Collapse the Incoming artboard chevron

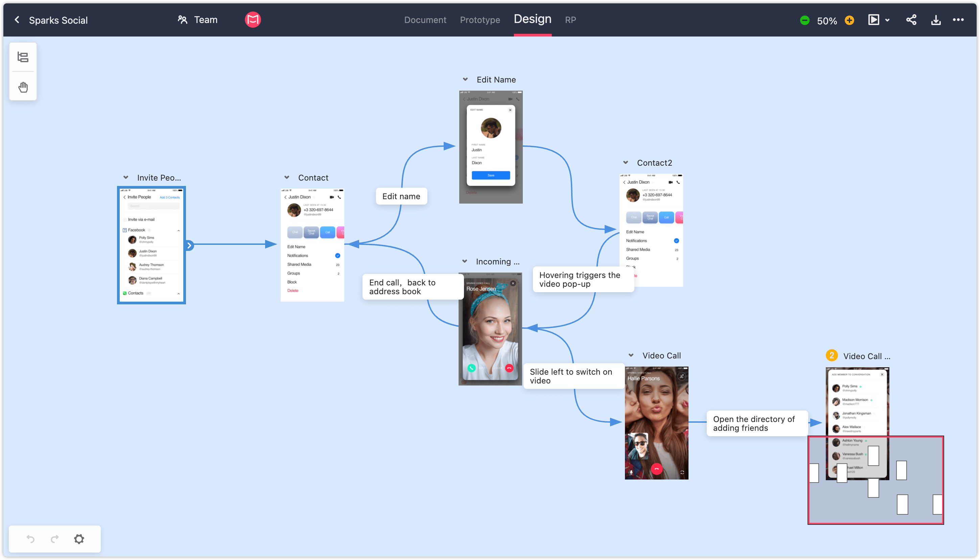tap(465, 261)
